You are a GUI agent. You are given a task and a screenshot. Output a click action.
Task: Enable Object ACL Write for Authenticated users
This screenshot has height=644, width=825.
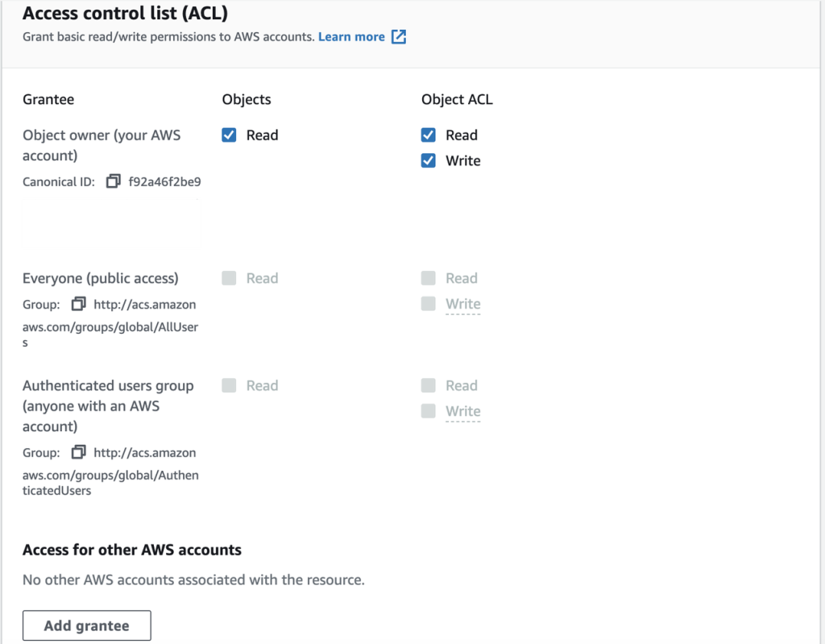point(428,411)
